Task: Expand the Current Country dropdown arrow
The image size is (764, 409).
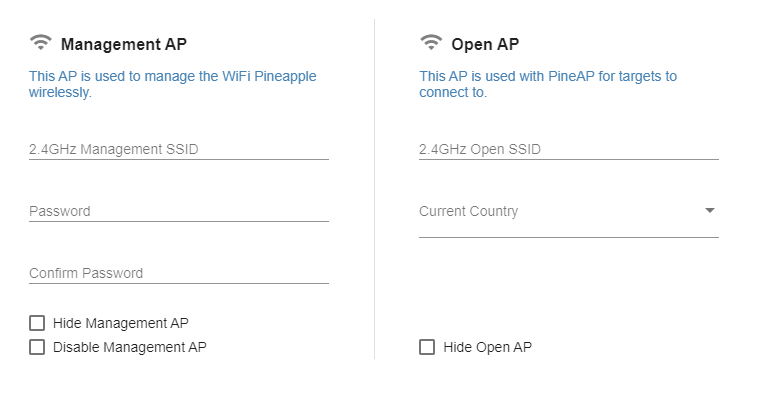Action: pyautogui.click(x=709, y=211)
